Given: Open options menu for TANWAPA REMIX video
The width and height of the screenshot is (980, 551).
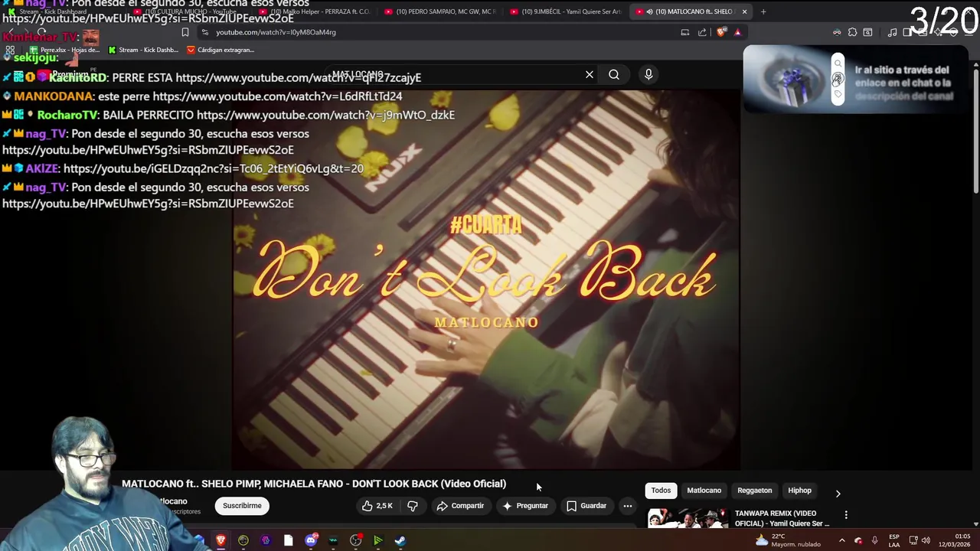Looking at the screenshot, I should point(846,515).
